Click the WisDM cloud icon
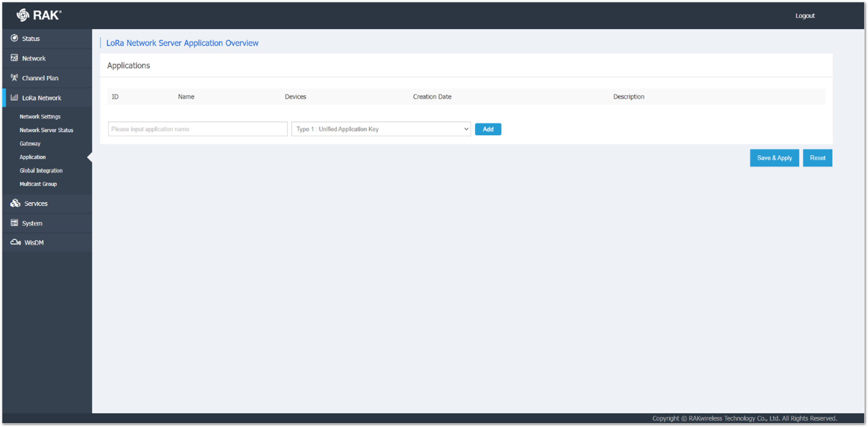The width and height of the screenshot is (868, 427). (15, 242)
